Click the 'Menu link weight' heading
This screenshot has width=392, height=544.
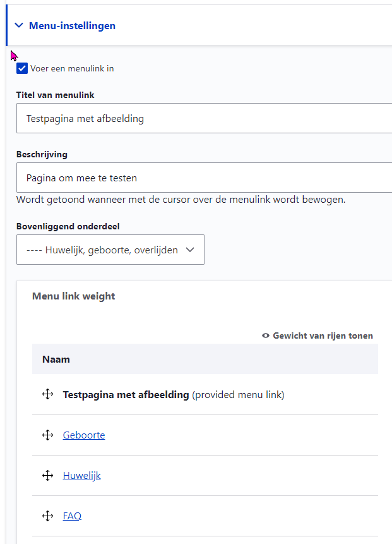[x=73, y=296]
